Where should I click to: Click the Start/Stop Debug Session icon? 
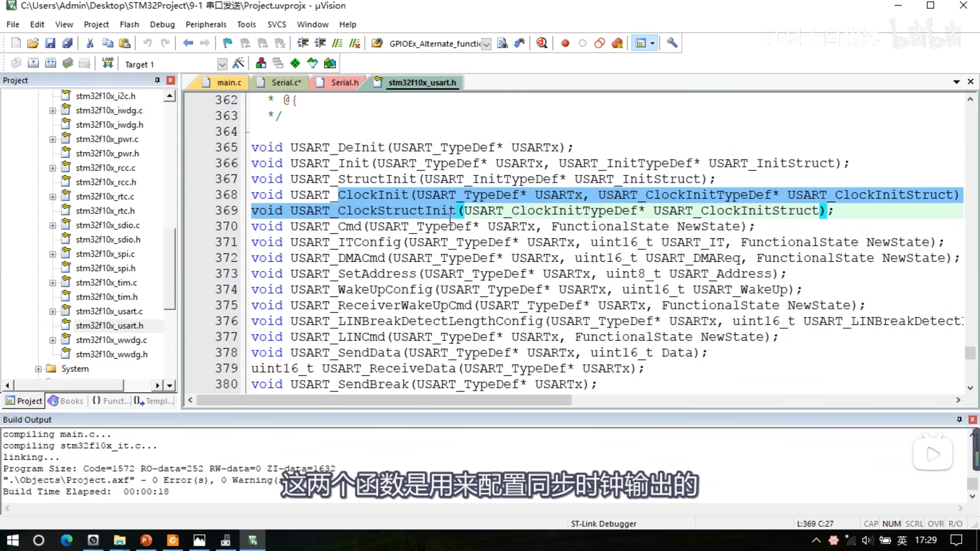[x=542, y=43]
